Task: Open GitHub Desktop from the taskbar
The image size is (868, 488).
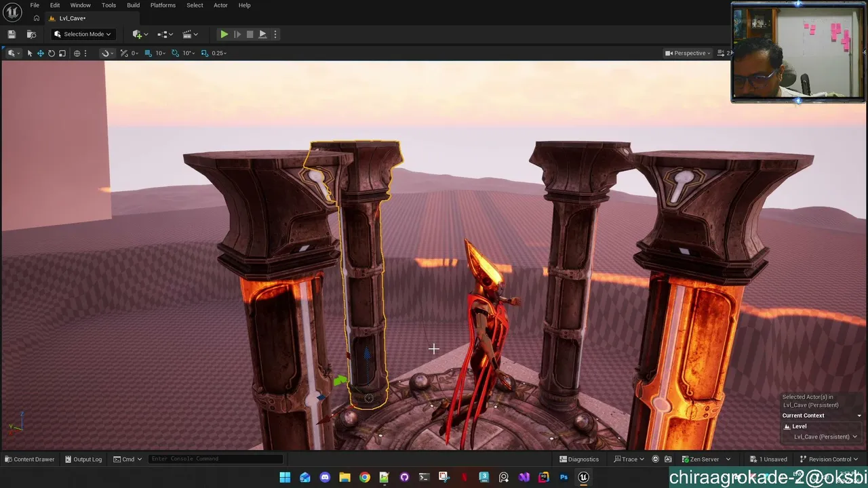Action: [x=404, y=477]
